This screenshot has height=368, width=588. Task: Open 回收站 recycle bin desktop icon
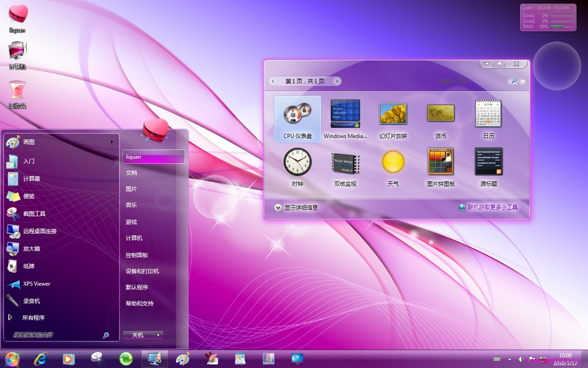coord(17,95)
